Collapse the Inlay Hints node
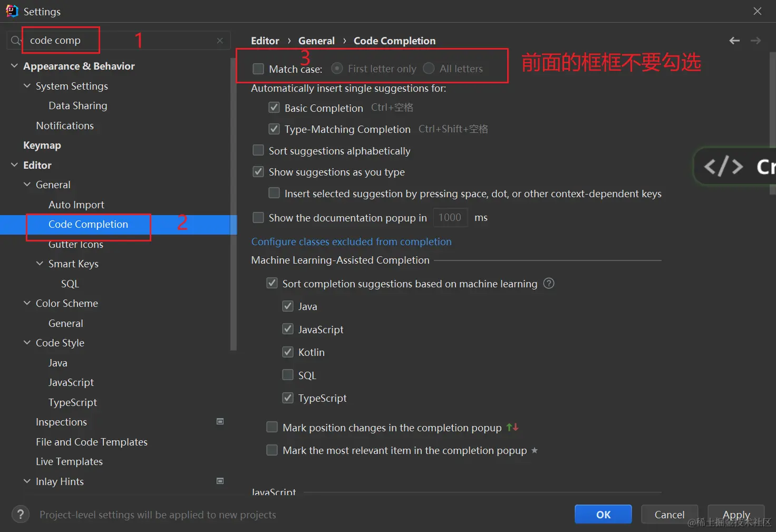The height and width of the screenshot is (532, 776). (x=27, y=481)
